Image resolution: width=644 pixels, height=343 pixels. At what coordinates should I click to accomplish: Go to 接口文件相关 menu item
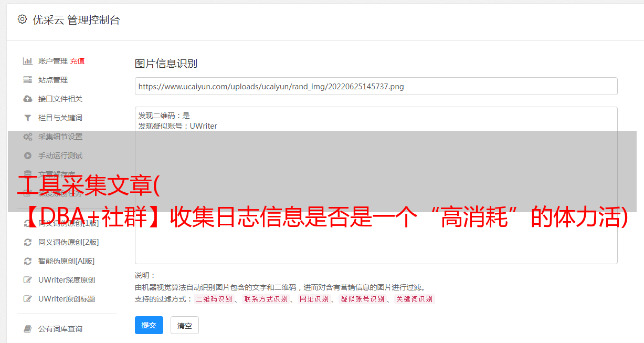(60, 99)
